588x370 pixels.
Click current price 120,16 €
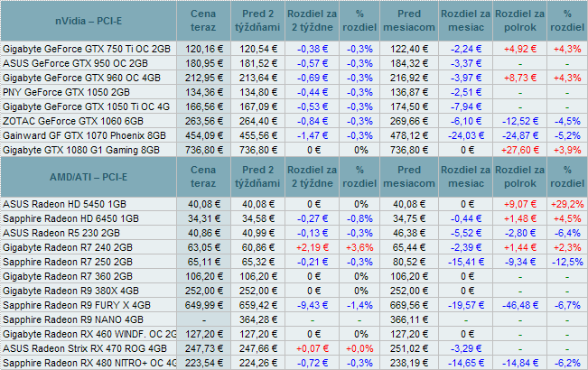203,49
